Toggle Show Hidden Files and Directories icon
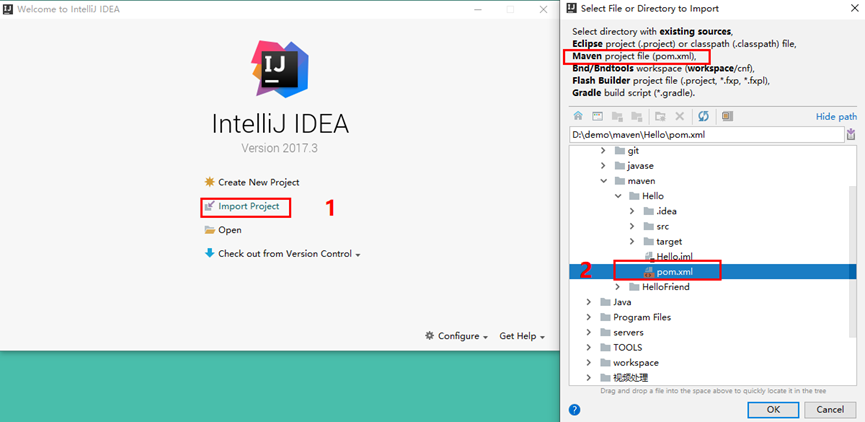Viewport: 865px width, 422px height. (x=727, y=116)
